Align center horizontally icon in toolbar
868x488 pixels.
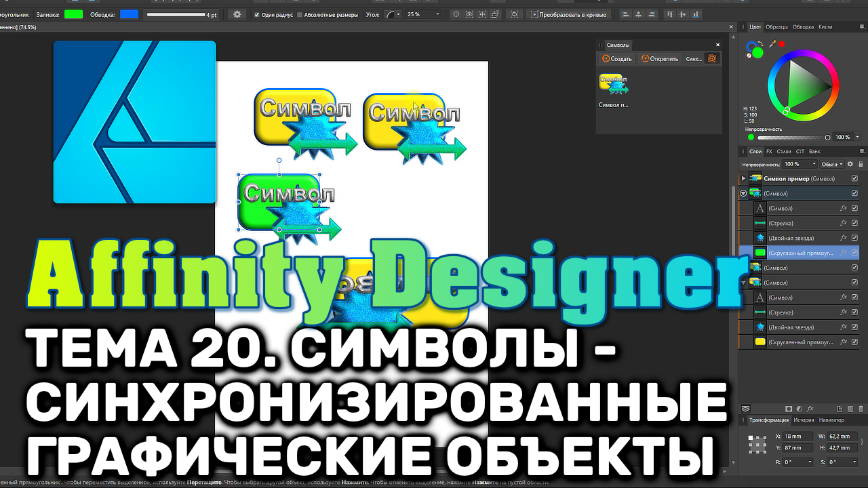pyautogui.click(x=637, y=14)
